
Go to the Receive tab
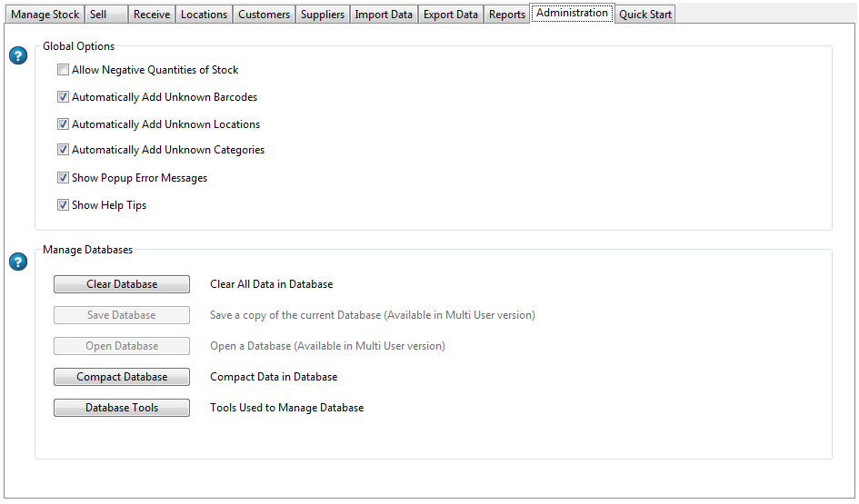152,15
